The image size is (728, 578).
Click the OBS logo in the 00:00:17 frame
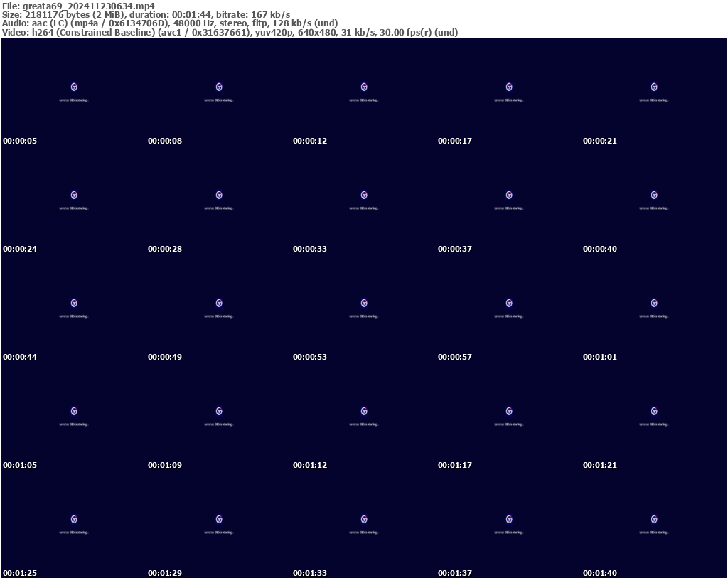click(509, 87)
